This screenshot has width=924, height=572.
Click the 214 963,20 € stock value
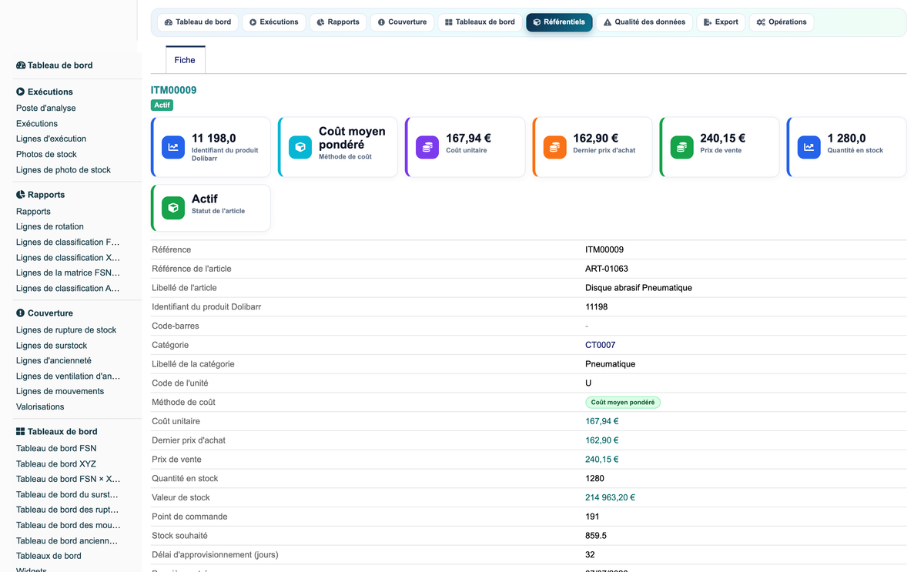pos(610,498)
